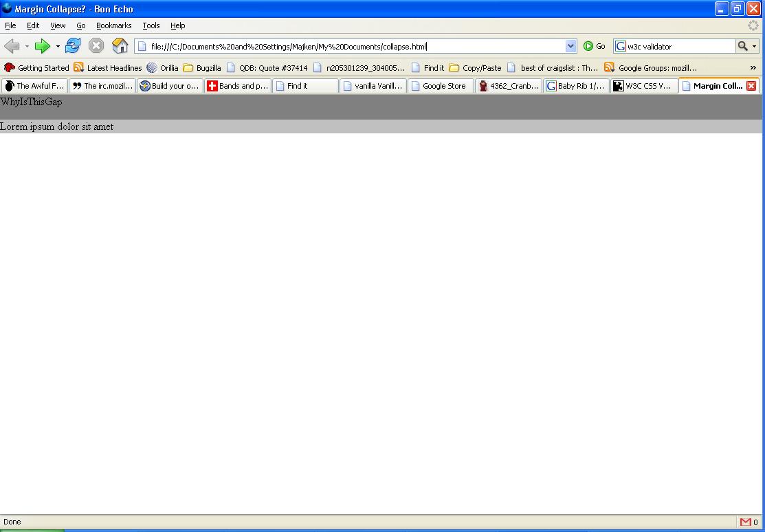Expand the URL history dropdown
This screenshot has width=765, height=532.
click(x=570, y=46)
